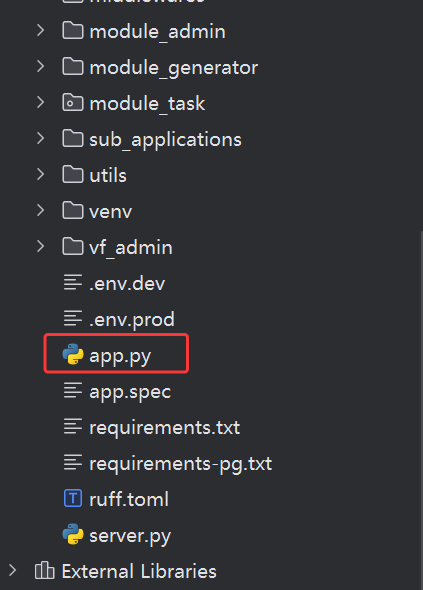Viewport: 423px width, 590px height.
Task: Click the .env.dev text file icon
Action: (x=73, y=282)
